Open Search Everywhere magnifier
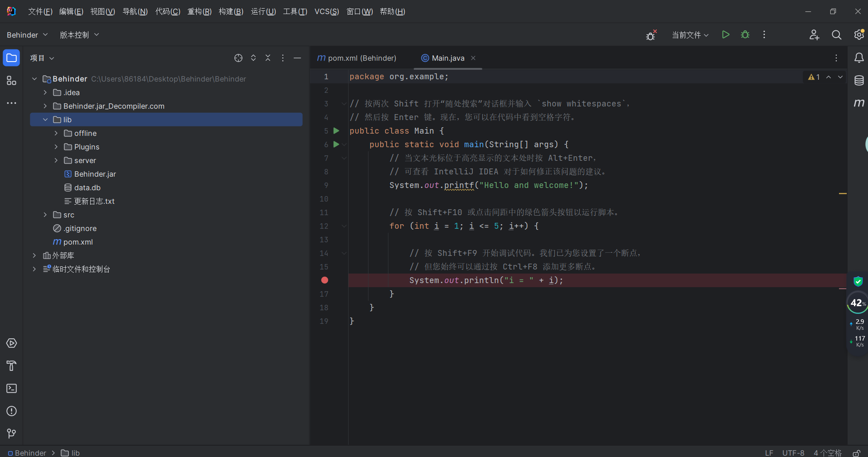Screen dimensions: 868x457 tap(837, 35)
